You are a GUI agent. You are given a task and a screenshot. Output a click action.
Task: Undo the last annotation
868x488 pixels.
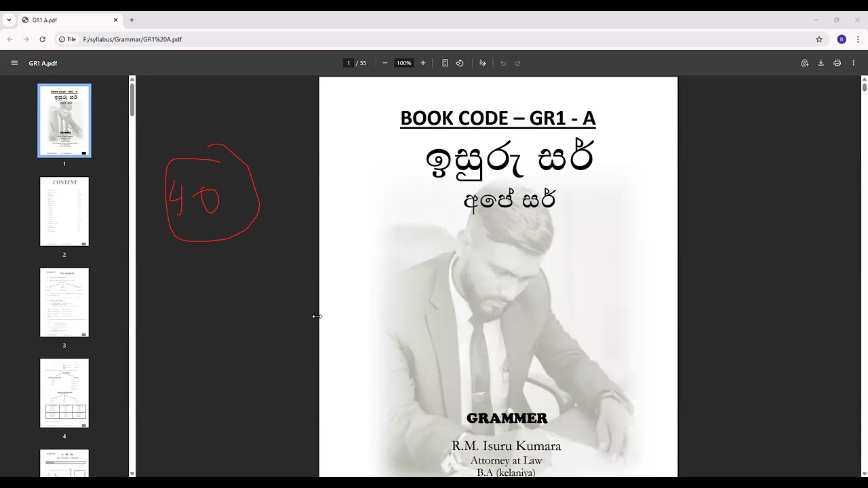tap(503, 63)
